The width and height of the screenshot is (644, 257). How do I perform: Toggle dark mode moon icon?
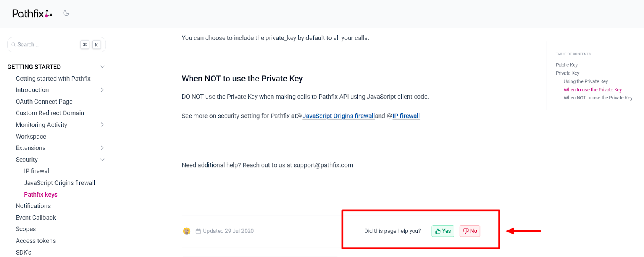[x=66, y=13]
